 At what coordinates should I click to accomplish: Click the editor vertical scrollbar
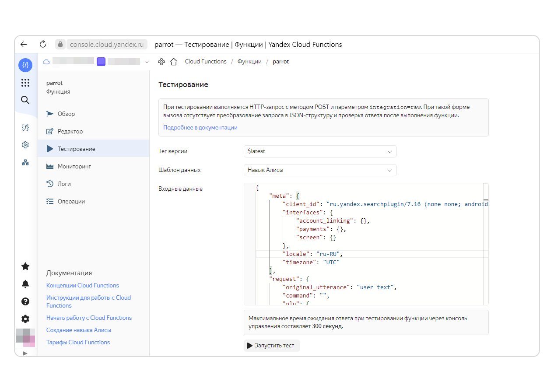(x=486, y=244)
